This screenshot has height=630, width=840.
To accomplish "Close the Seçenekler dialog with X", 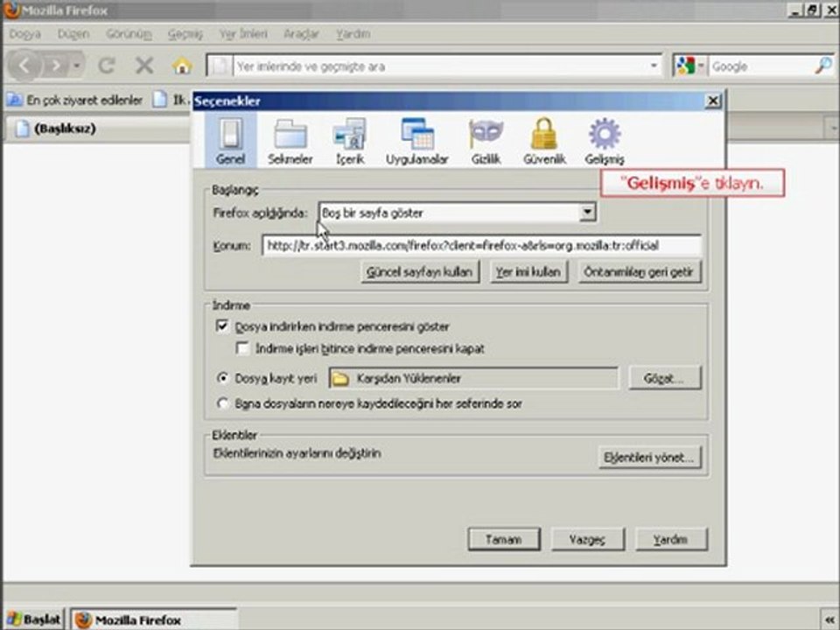I will pos(713,101).
